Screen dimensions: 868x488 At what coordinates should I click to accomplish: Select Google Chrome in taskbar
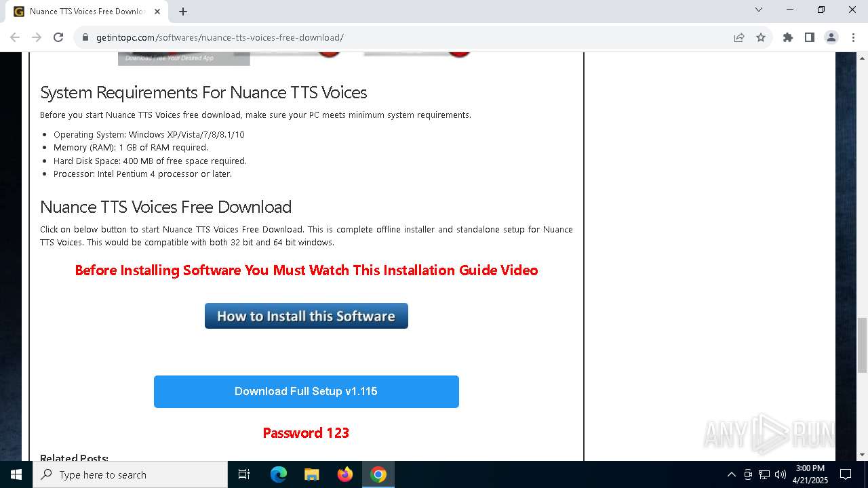pos(378,474)
